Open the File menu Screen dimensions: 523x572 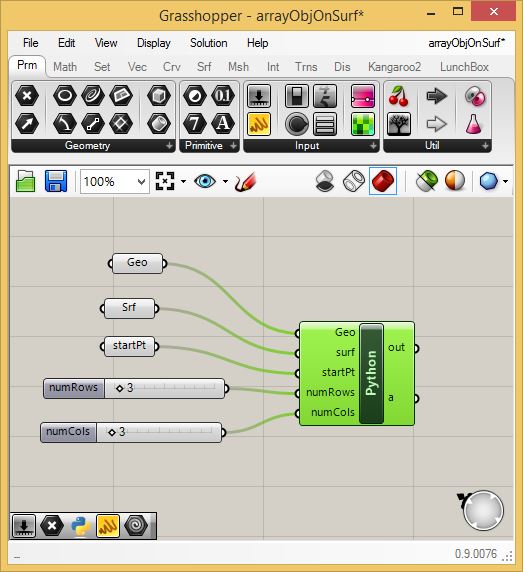pos(31,43)
